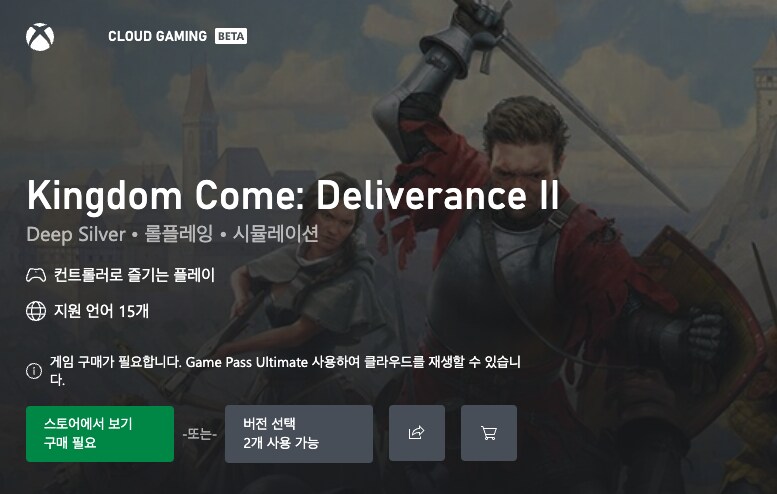Viewport: 777px width, 494px height.
Task: Click the Kingdom Come: Deliverance II title
Action: (293, 195)
